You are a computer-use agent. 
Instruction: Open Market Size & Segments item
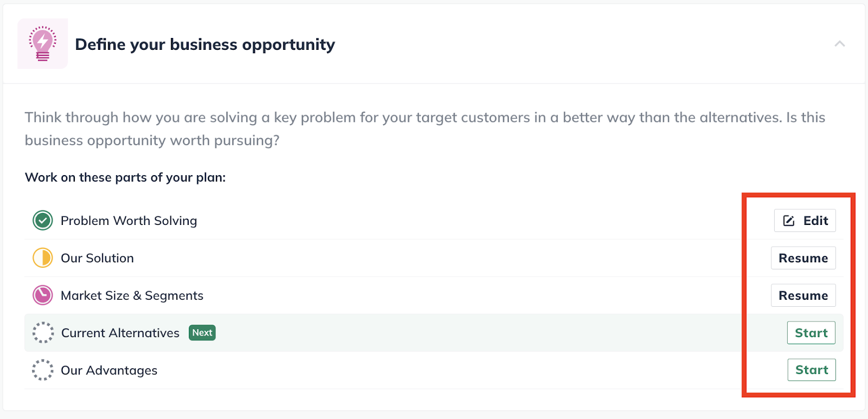click(x=132, y=295)
